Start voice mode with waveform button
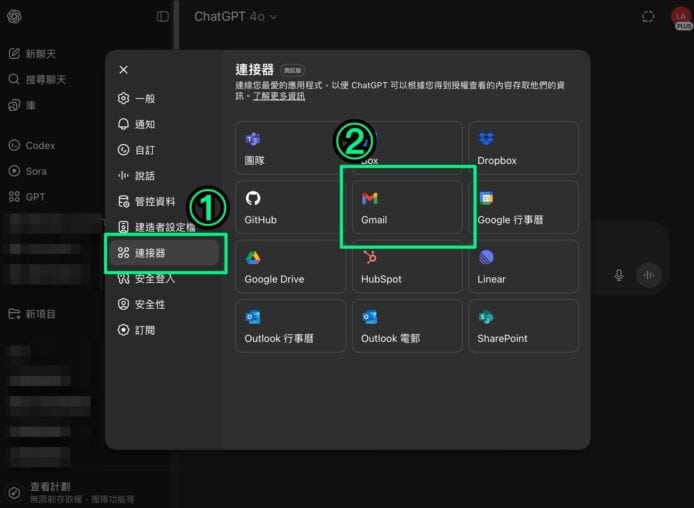Viewport: 694px width, 508px height. coord(648,275)
